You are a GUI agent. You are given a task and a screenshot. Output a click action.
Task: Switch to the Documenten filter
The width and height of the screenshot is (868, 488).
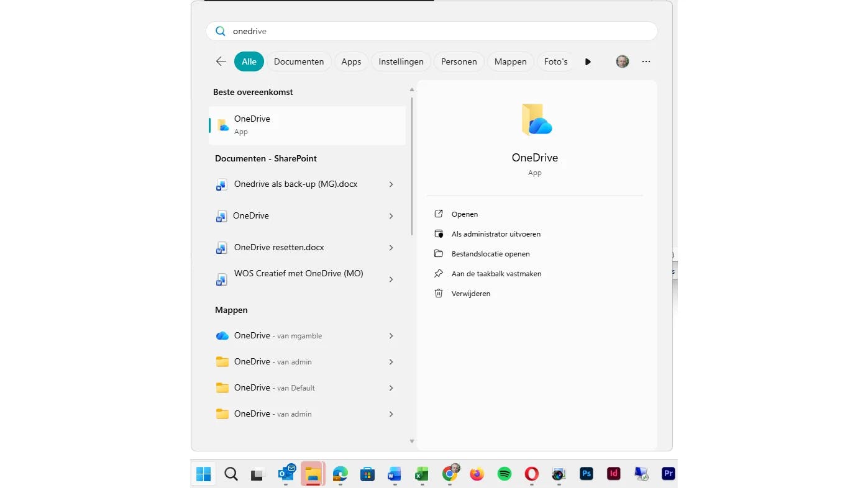point(299,61)
